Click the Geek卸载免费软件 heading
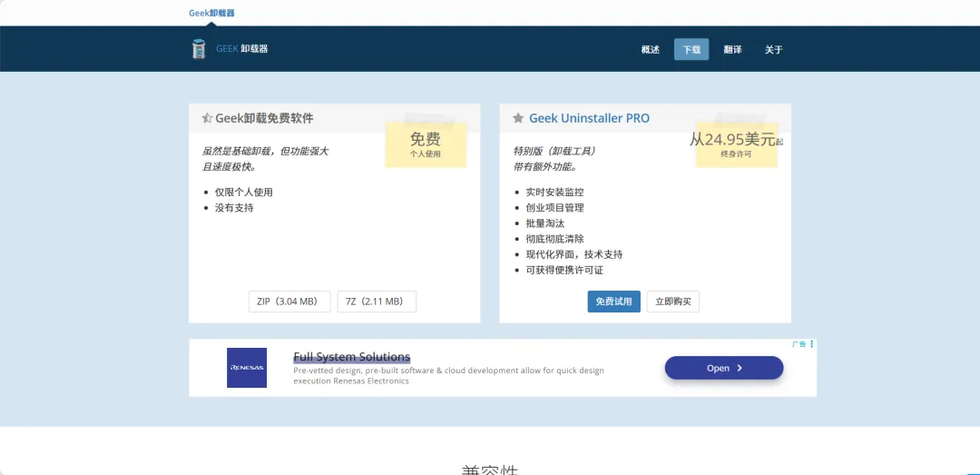Screen dimensions: 980x475 [264, 118]
